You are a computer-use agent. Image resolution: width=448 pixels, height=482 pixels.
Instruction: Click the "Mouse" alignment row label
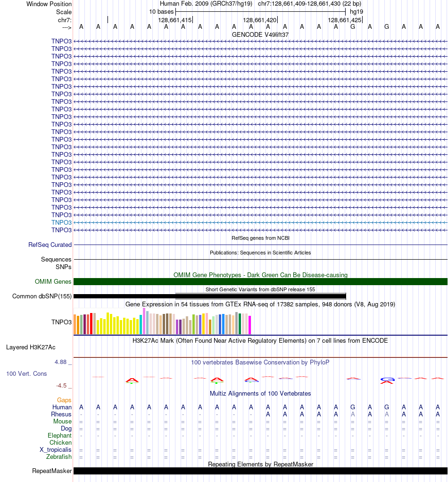point(62,422)
